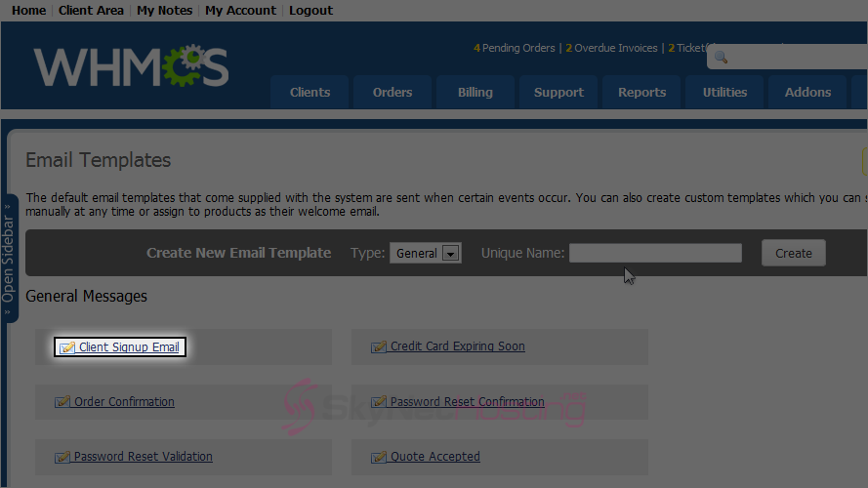
Task: Click the Client Signup Email edit icon
Action: point(67,347)
